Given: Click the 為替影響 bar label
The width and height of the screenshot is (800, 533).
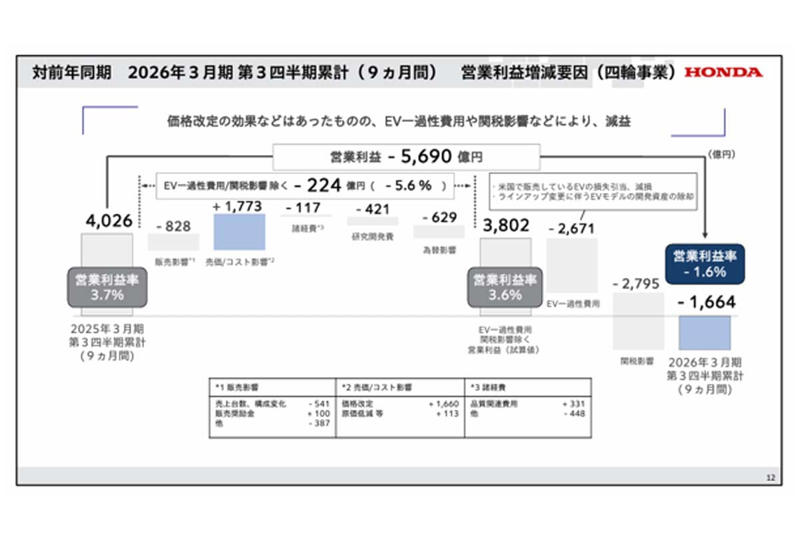Looking at the screenshot, I should (x=439, y=250).
